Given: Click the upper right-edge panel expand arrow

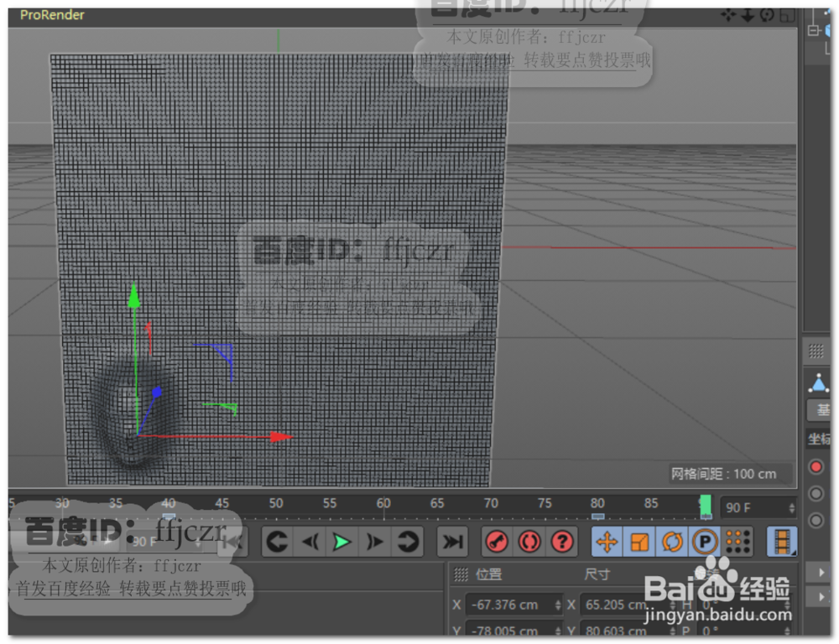Looking at the screenshot, I should (x=821, y=573).
